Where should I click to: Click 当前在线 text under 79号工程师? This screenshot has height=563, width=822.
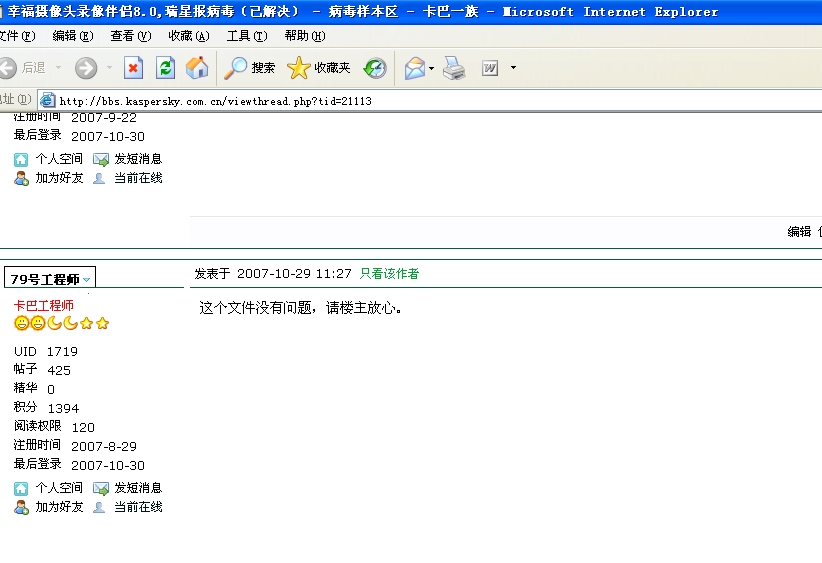coord(138,507)
